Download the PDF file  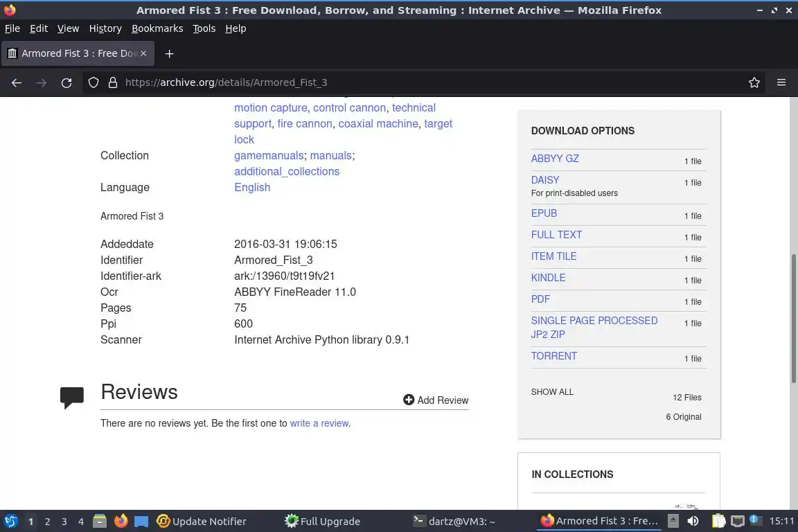coord(540,299)
